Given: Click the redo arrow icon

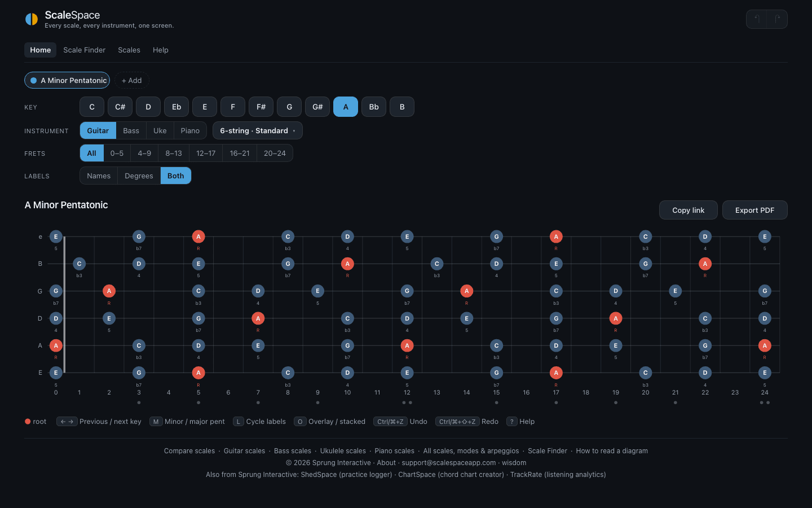Looking at the screenshot, I should pos(777,19).
